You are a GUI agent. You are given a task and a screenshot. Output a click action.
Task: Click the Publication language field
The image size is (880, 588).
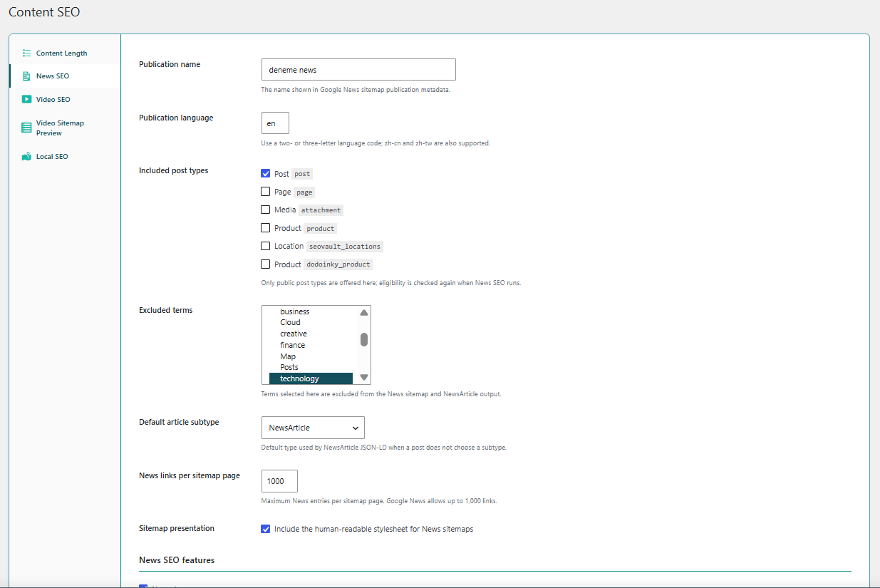point(275,123)
